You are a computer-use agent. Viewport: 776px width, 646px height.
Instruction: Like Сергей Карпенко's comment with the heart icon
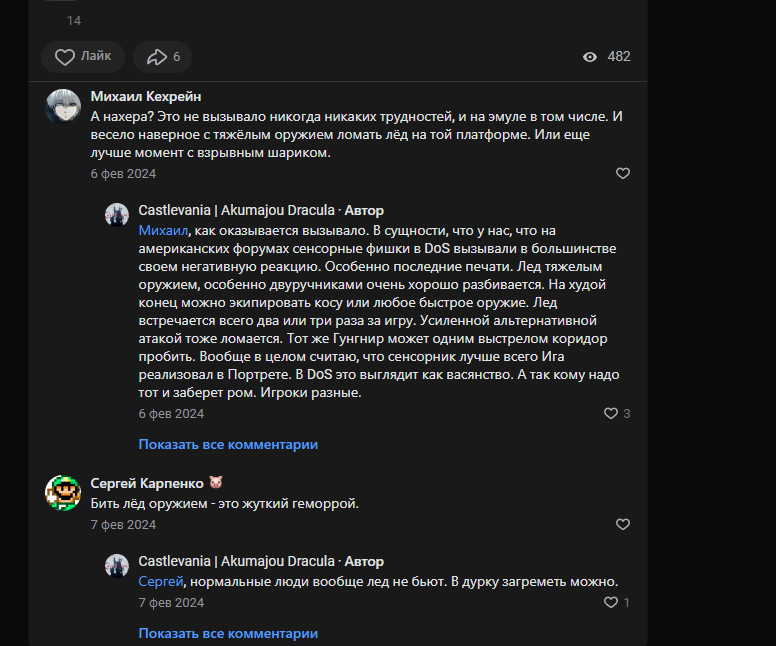[x=623, y=524]
